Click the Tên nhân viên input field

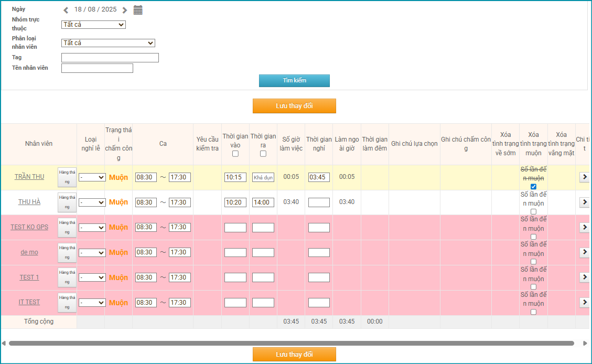point(97,68)
